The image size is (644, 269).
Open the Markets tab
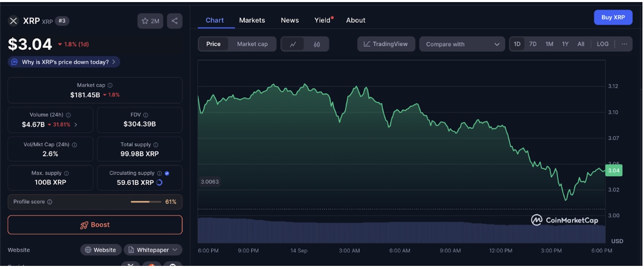[x=252, y=20]
